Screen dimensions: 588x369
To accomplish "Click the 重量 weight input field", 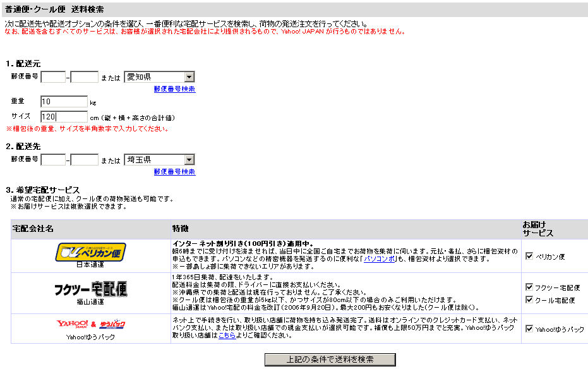I will pos(64,102).
